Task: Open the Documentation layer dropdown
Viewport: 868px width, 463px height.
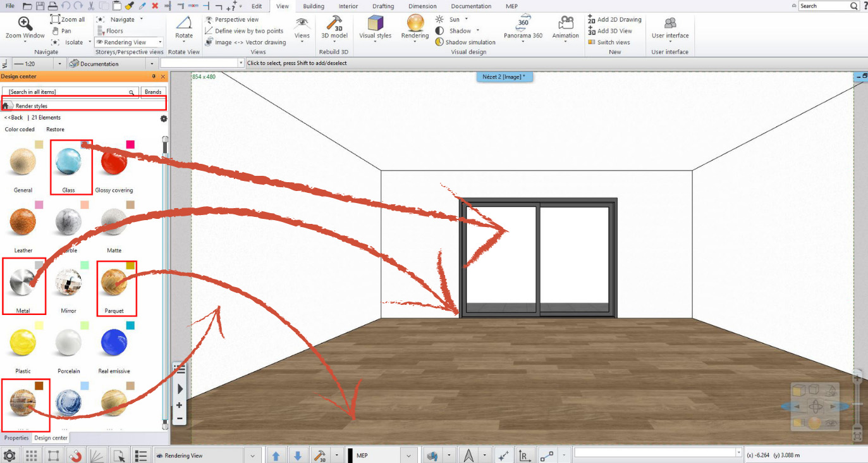Action: coord(152,63)
